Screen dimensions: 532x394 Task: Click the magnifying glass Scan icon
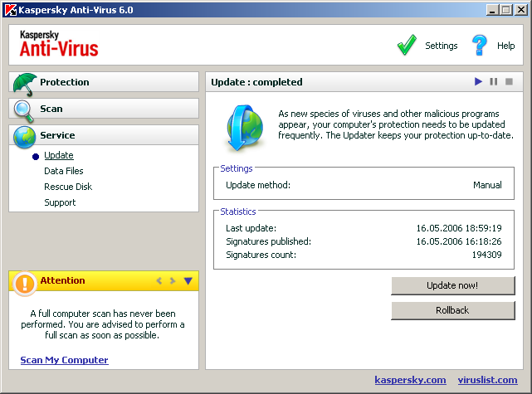(23, 111)
